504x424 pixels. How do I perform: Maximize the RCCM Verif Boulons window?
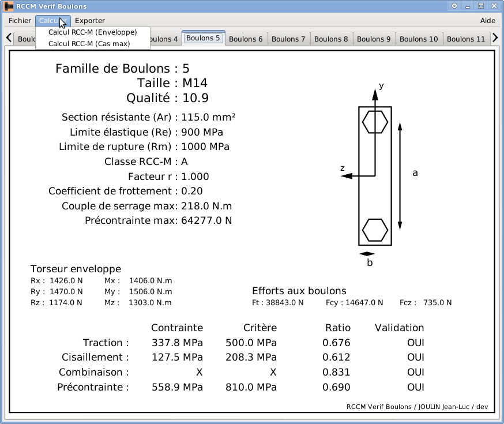coord(481,6)
